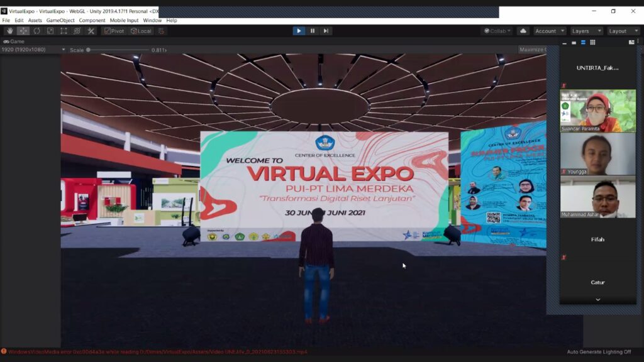Switch to the Game tab
This screenshot has width=644, height=362.
pyautogui.click(x=14, y=41)
